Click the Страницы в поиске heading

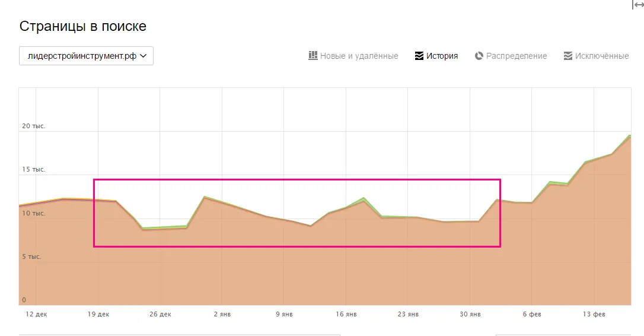pos(83,26)
